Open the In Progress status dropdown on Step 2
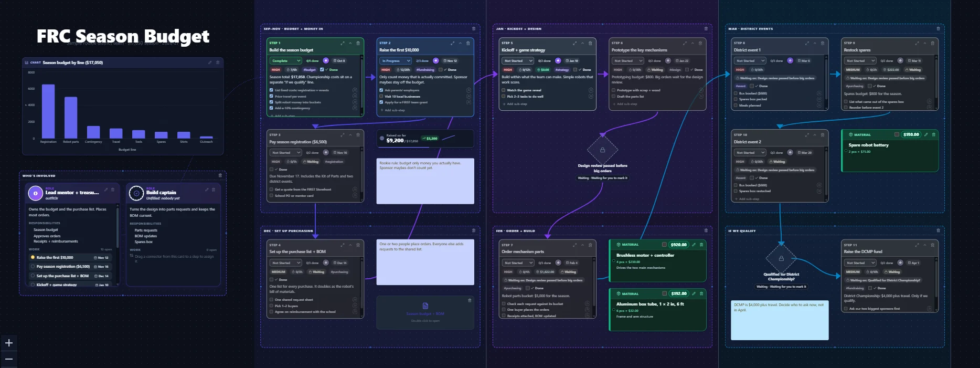 (x=396, y=61)
